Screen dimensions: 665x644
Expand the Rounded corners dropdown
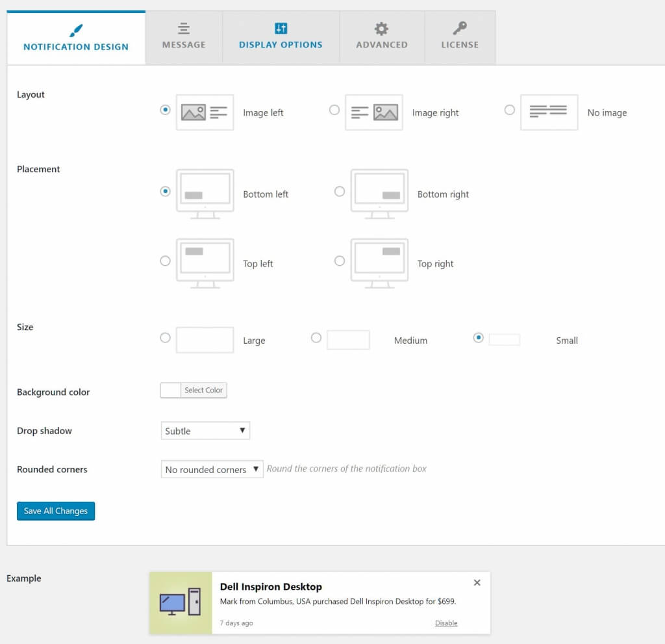tap(212, 469)
